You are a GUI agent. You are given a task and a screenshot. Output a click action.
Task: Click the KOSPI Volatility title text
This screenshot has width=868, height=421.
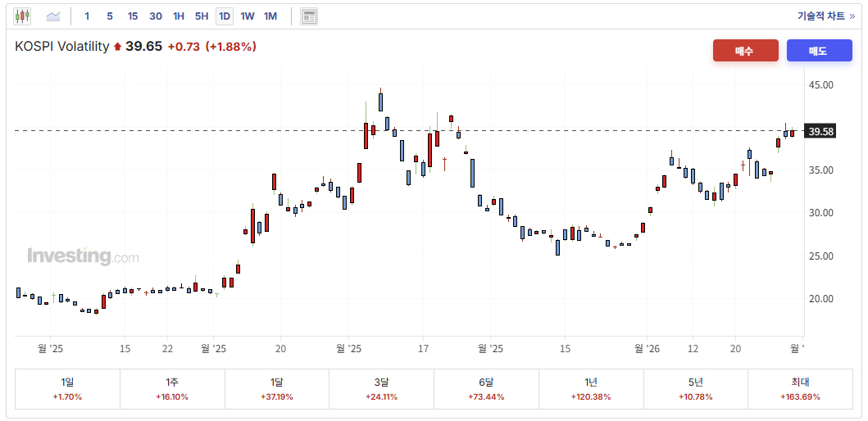pyautogui.click(x=62, y=47)
